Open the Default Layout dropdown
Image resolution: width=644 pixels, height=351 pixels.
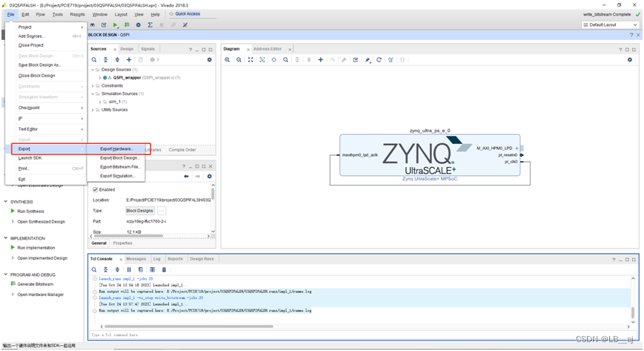tap(611, 25)
